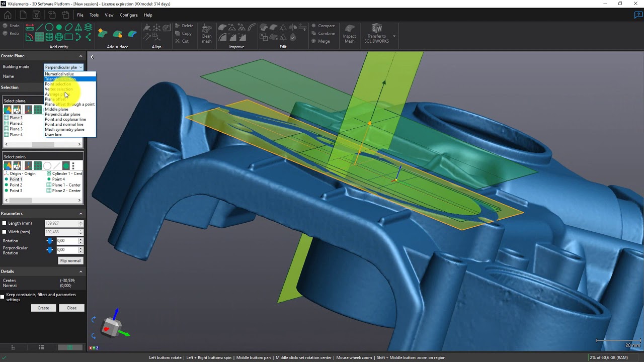The width and height of the screenshot is (644, 362).
Task: Click the Undo button
Action: click(11, 26)
